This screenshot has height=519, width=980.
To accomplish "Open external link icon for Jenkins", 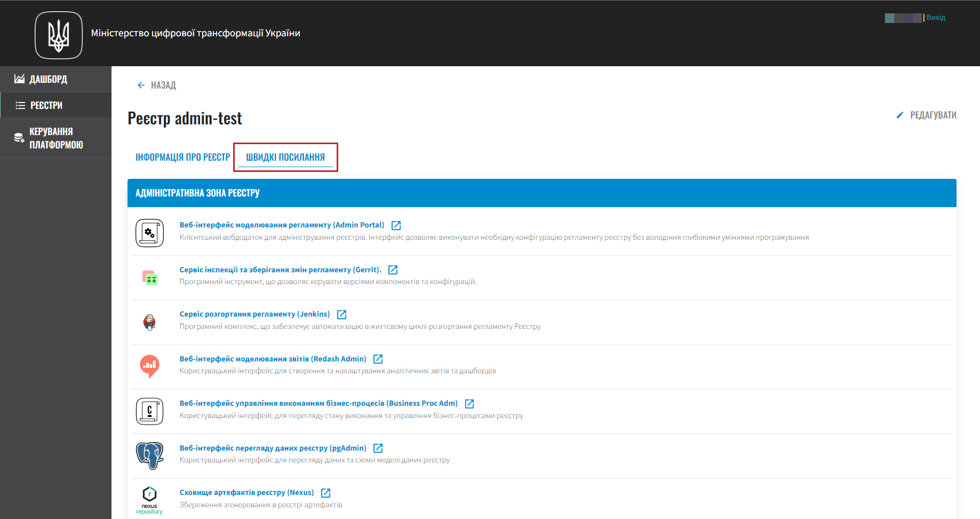I will (x=342, y=314).
